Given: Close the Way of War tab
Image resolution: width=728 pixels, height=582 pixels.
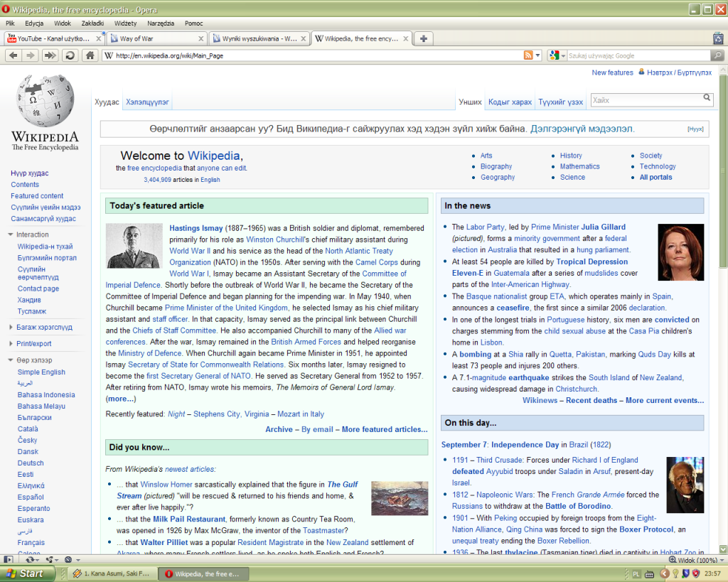Looking at the screenshot, I should click(x=201, y=39).
